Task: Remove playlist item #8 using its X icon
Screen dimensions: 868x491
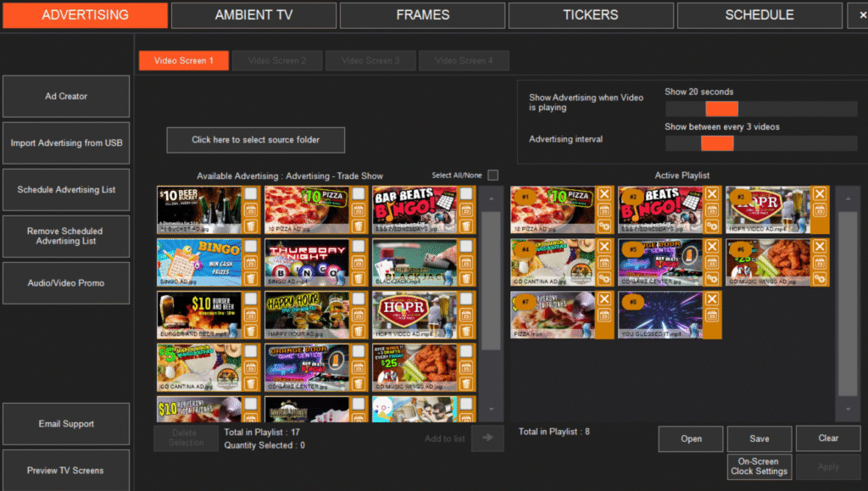Action: click(712, 299)
